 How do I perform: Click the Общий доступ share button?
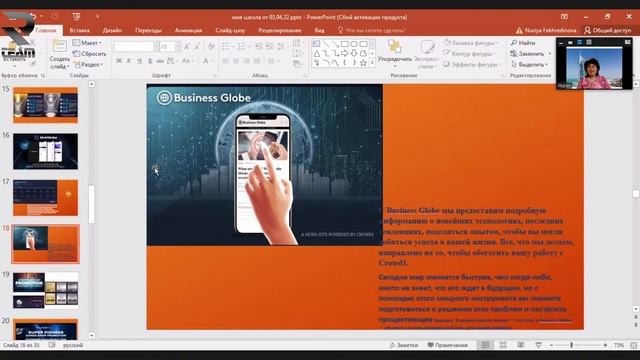[x=608, y=30]
